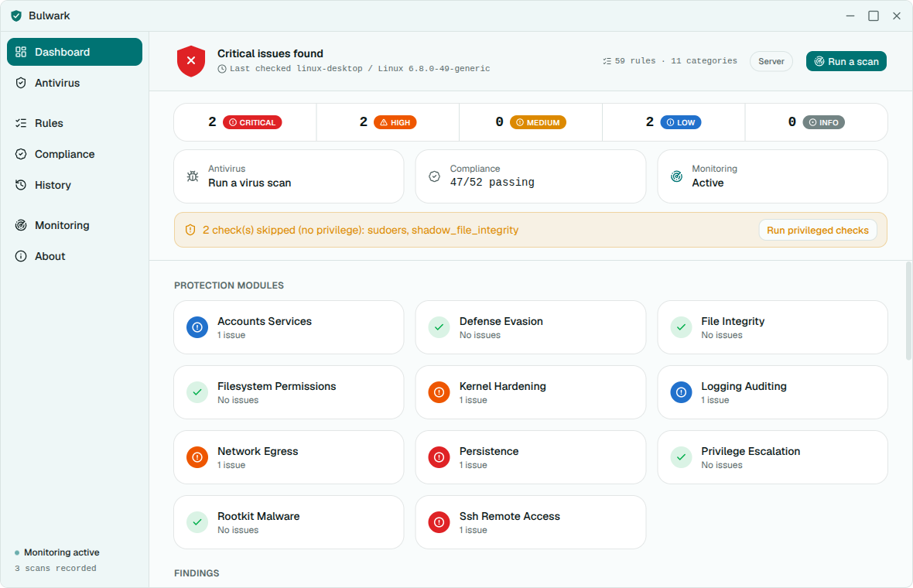
Task: Click the orange alert icon for Kernel Hardening
Action: click(439, 392)
